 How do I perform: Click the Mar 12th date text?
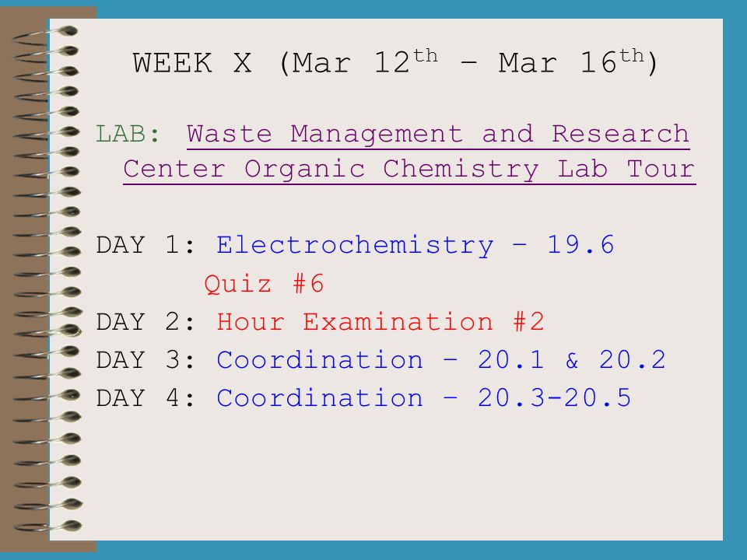[x=364, y=62]
